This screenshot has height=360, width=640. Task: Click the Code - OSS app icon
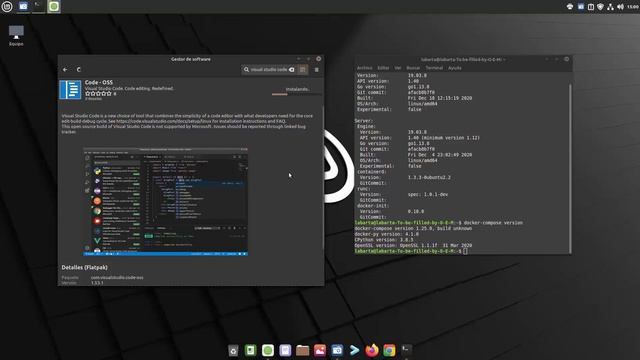70,90
